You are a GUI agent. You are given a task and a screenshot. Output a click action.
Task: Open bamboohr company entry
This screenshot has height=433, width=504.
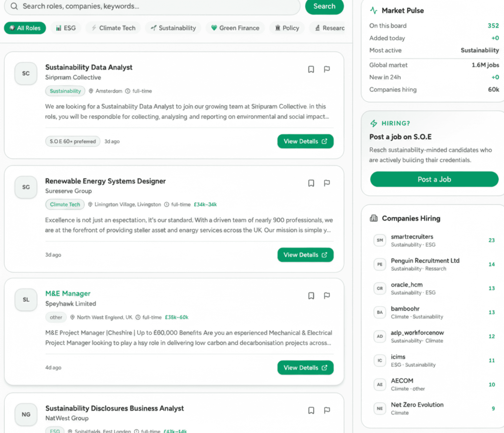[x=434, y=312]
